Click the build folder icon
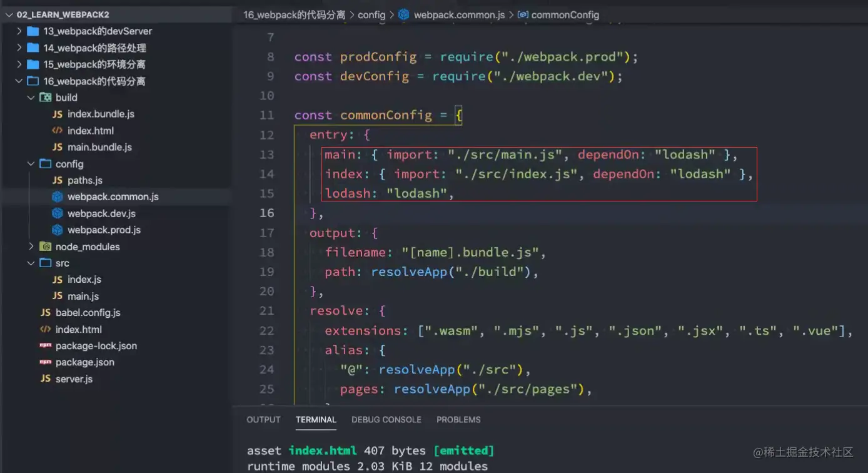The image size is (868, 473). coord(45,98)
